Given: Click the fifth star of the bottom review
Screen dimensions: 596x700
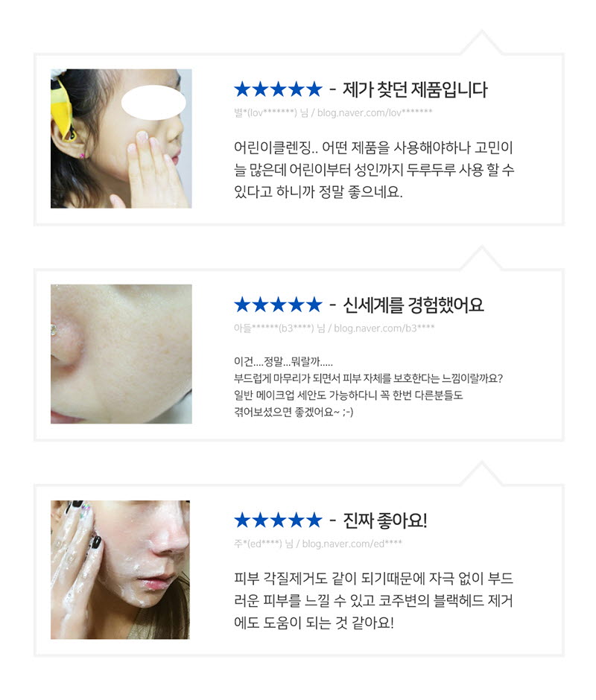Looking at the screenshot, I should (x=314, y=520).
